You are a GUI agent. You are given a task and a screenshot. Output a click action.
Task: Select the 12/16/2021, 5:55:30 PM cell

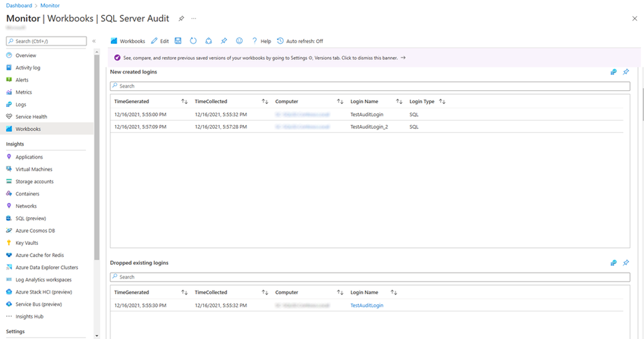[141, 305]
